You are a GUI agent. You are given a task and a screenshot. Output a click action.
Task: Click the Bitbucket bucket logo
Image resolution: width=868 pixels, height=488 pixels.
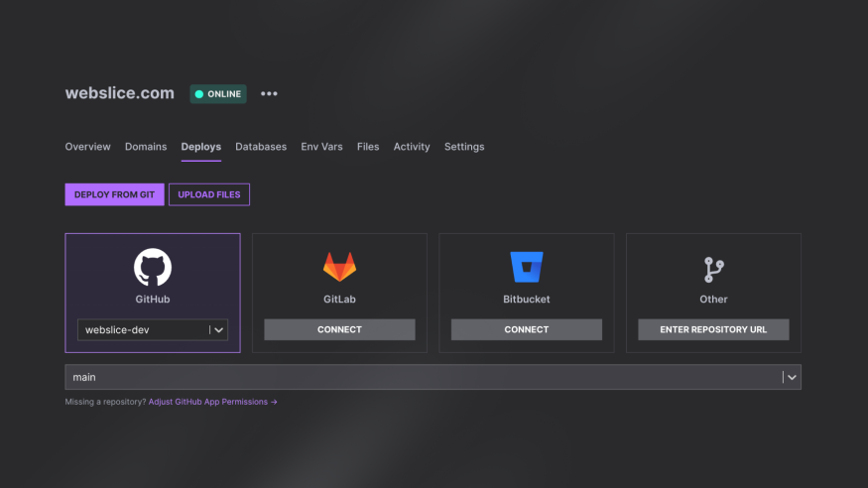pyautogui.click(x=527, y=267)
